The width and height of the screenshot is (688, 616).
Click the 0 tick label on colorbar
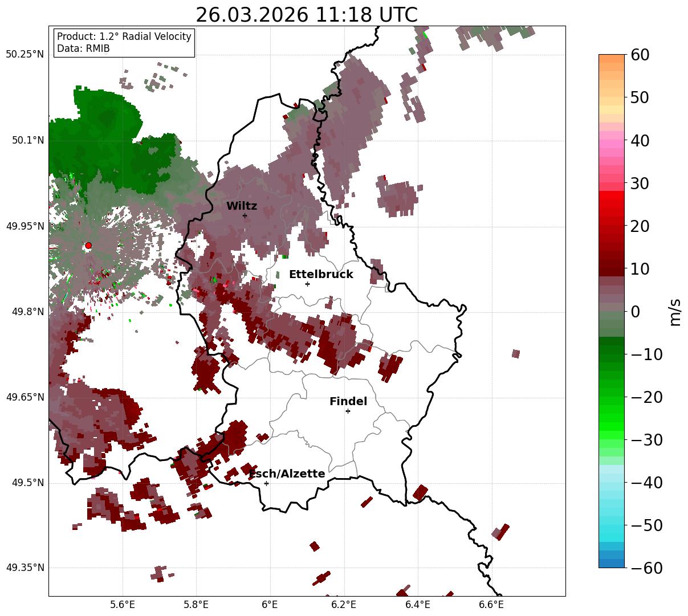636,312
